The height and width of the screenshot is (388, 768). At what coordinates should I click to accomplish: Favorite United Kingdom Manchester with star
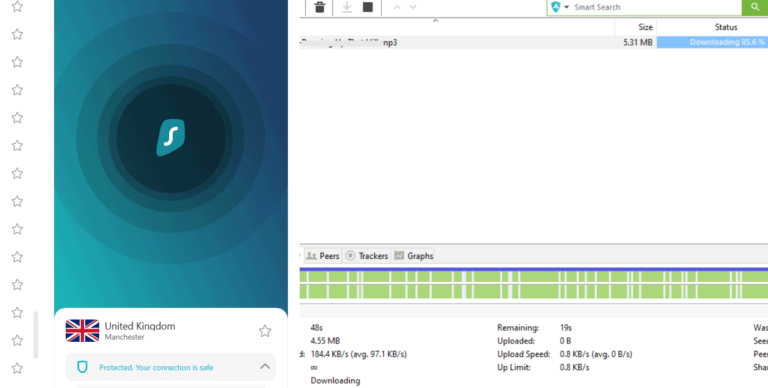(265, 331)
